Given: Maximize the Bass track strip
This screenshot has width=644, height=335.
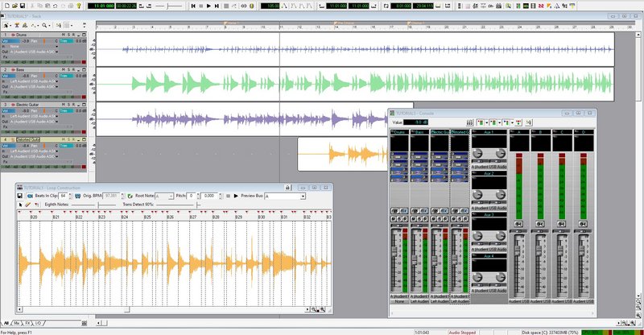Looking at the screenshot, I should tap(84, 70).
